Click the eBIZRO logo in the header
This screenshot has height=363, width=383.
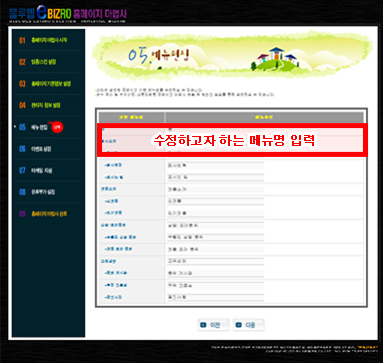(54, 13)
